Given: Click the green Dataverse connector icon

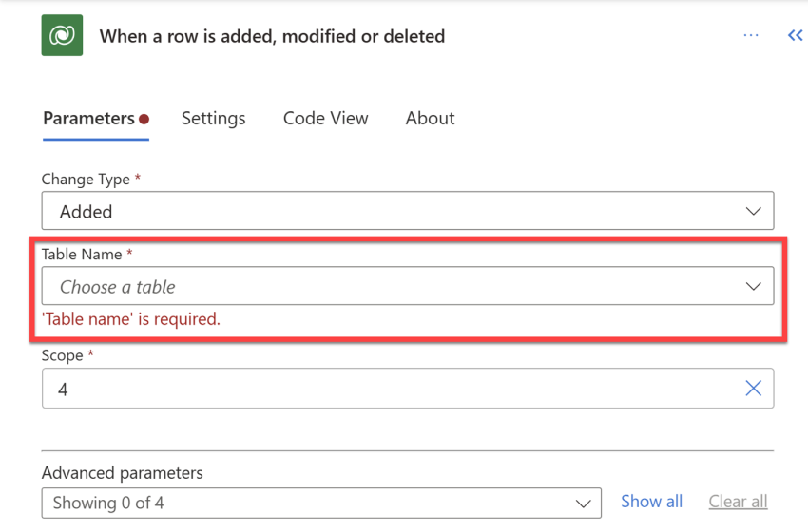Looking at the screenshot, I should click(x=62, y=35).
